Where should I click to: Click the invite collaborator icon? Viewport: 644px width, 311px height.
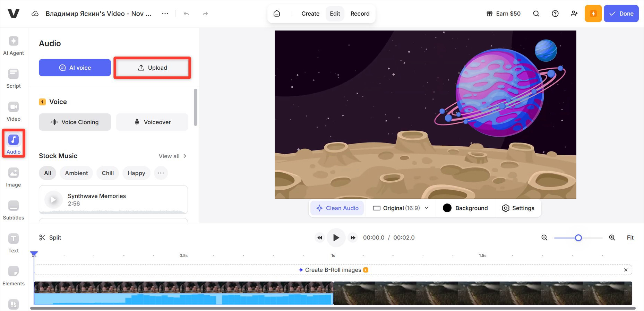[574, 14]
